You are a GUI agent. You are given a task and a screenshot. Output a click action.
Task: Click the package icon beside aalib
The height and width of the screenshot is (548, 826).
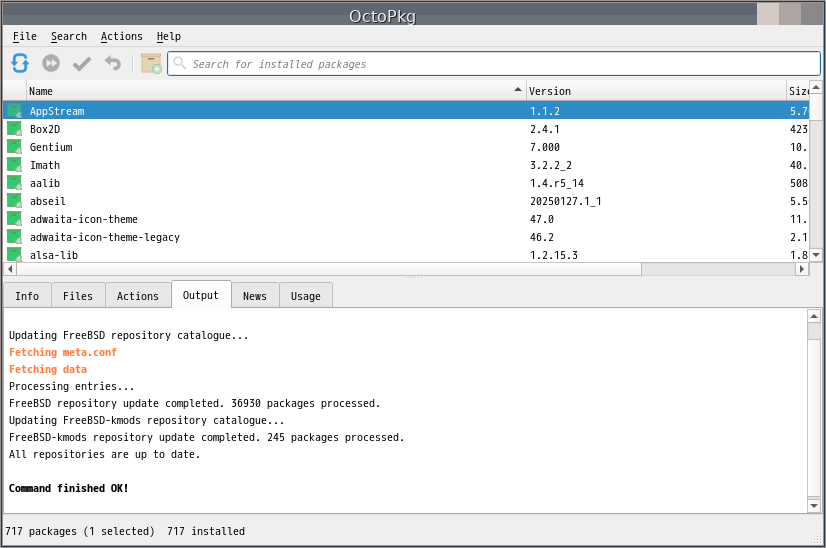(x=14, y=183)
